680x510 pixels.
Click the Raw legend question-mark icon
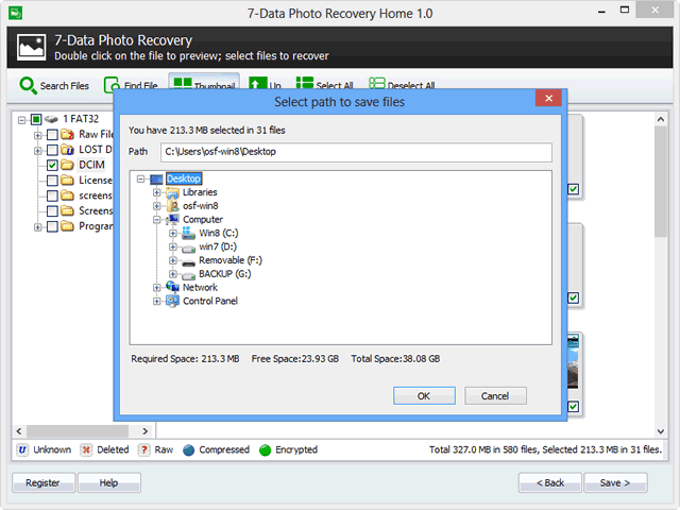point(144,450)
